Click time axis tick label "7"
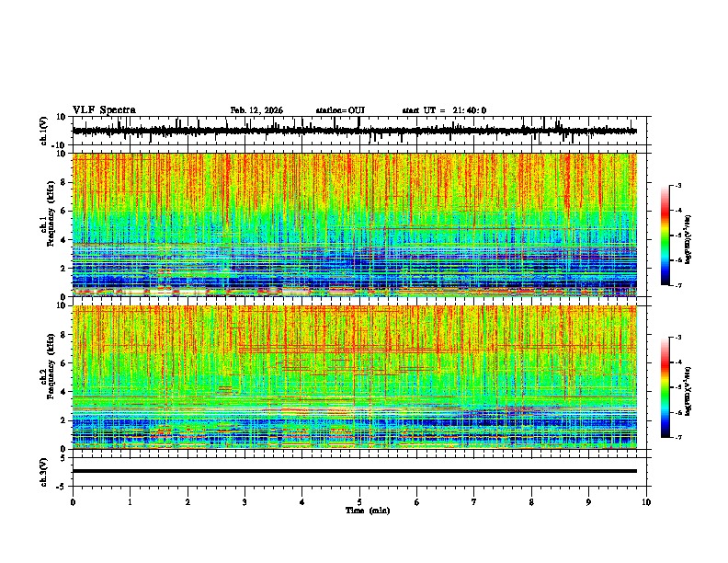 tap(474, 502)
